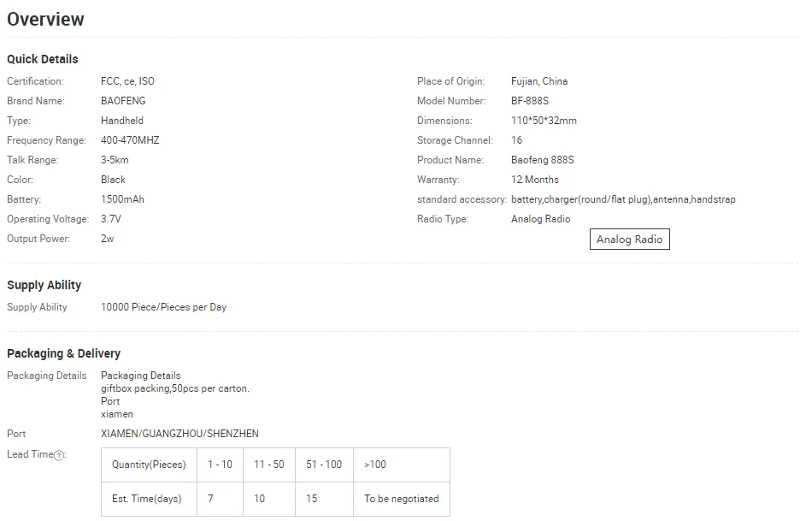The image size is (812, 521).
Task: Select the Overview heading
Action: point(45,19)
